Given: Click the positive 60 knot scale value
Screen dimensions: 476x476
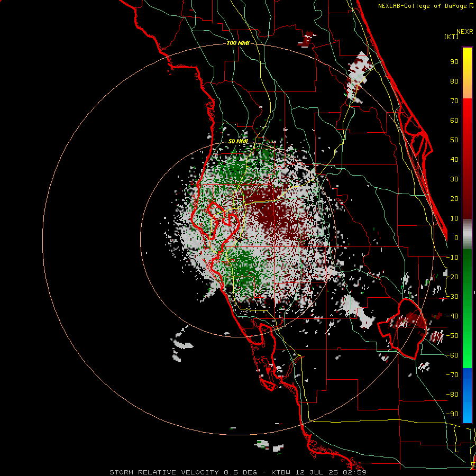Looking at the screenshot, I should tap(454, 120).
